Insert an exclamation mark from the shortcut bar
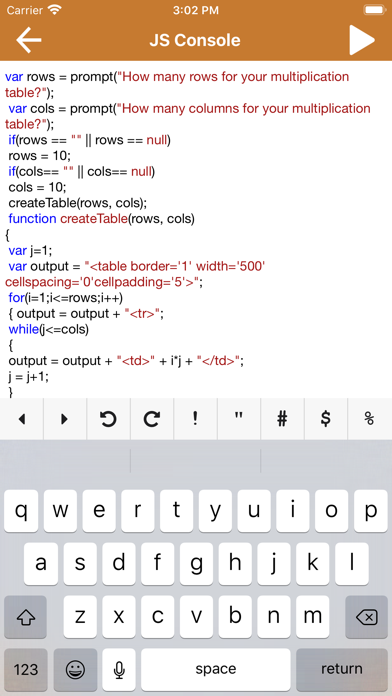 [x=195, y=419]
